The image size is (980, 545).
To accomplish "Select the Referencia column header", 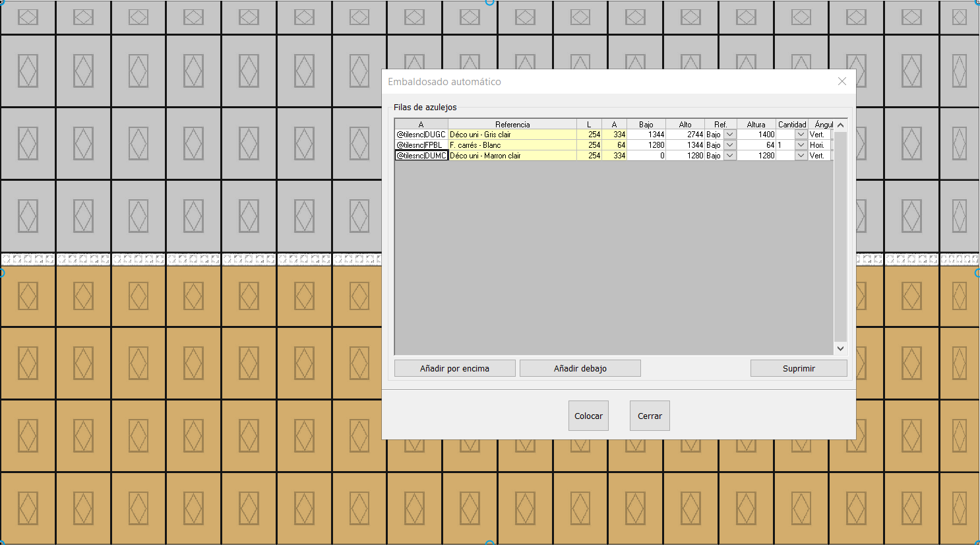I will tap(512, 124).
